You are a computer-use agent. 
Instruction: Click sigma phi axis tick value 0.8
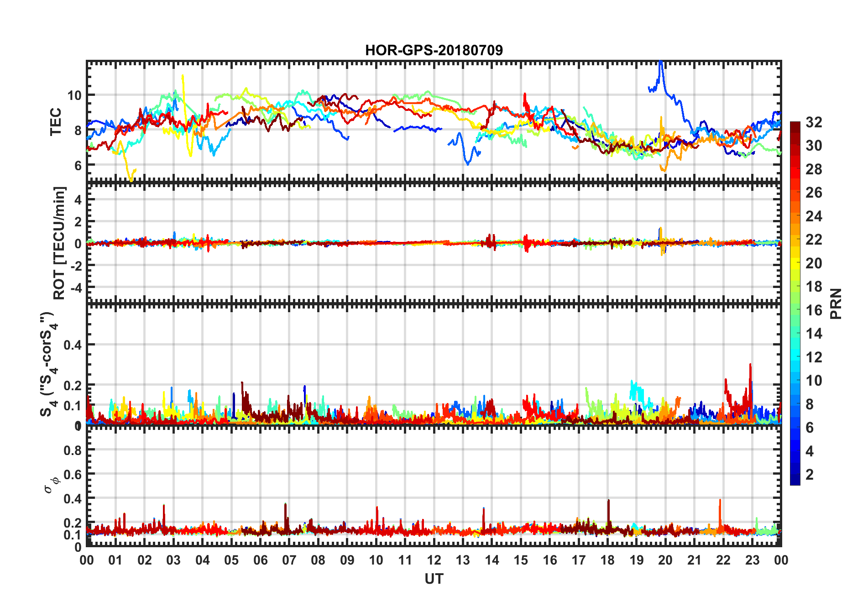(73, 450)
